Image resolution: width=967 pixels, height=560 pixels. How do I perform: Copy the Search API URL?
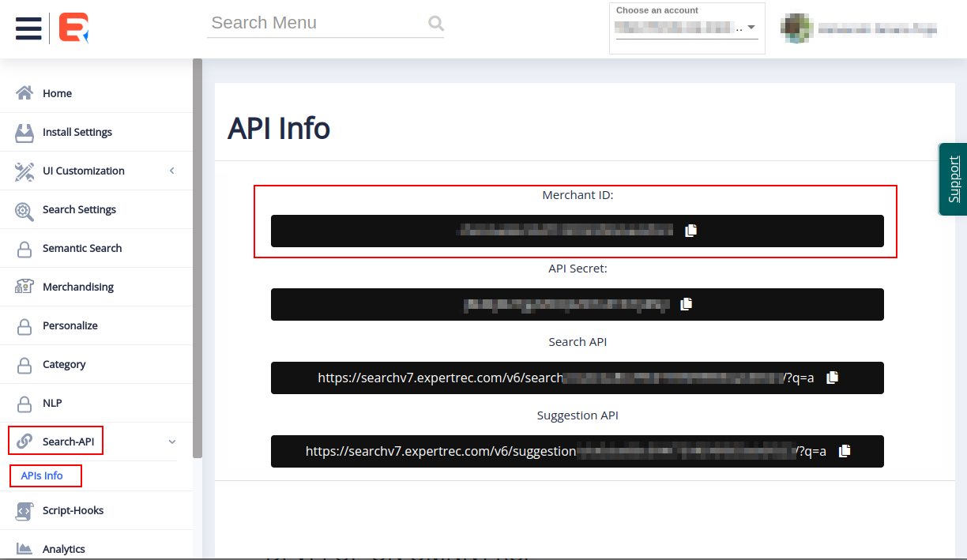click(832, 378)
